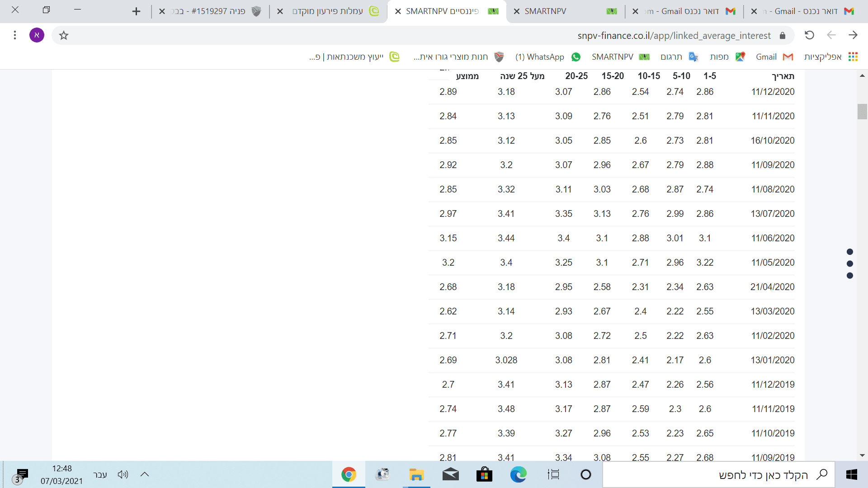
Task: Click the bookmark star icon
Action: click(64, 35)
